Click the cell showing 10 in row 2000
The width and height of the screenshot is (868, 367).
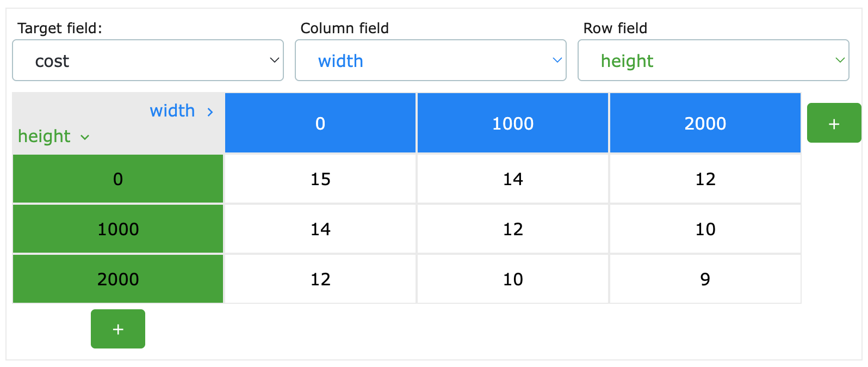(x=512, y=279)
